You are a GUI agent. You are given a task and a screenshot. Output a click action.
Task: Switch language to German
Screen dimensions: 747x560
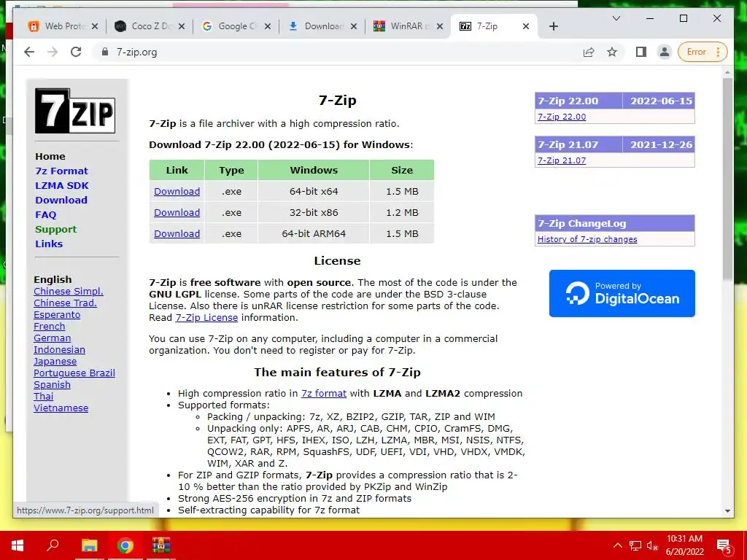tap(52, 338)
